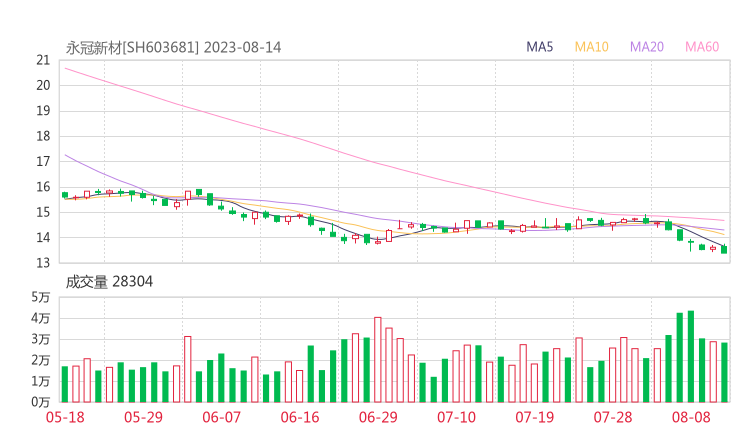Click the tallest red hollow volume bar
Image resolution: width=740 pixels, height=440 pixels.
pyautogui.click(x=377, y=359)
